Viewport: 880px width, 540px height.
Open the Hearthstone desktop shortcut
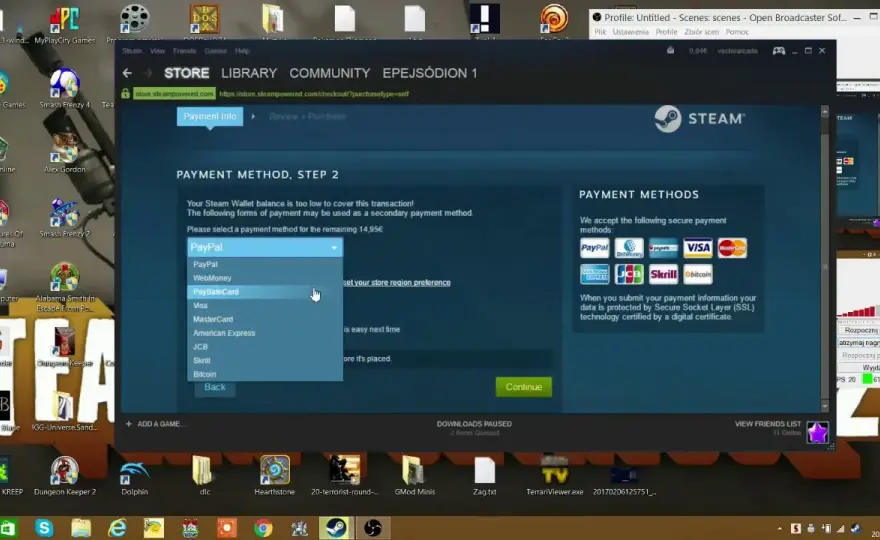(x=274, y=476)
